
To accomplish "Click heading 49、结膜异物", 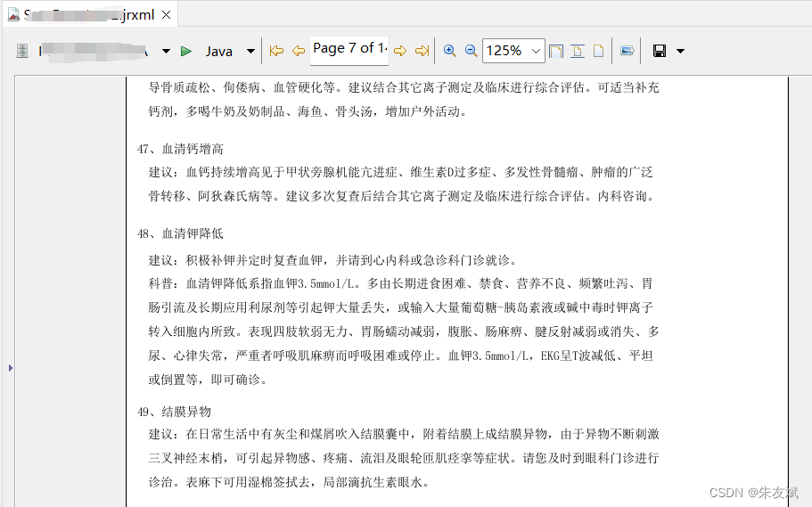I will pyautogui.click(x=174, y=412).
